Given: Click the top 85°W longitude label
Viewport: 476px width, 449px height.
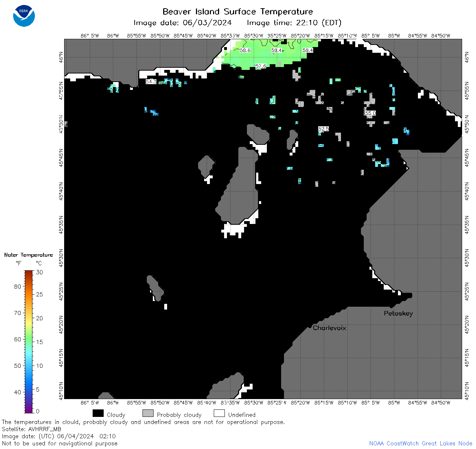Looking at the screenshot, I should pos(394,35).
